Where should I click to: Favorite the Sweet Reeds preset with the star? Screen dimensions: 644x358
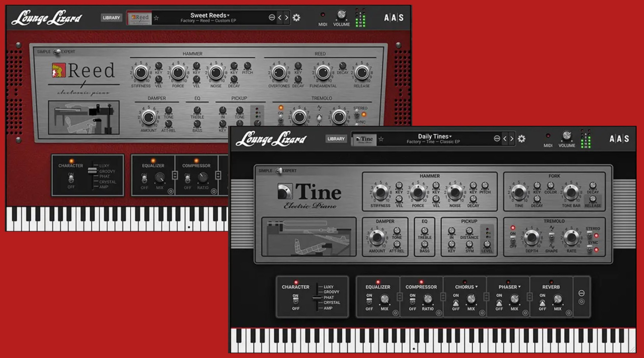pyautogui.click(x=156, y=18)
